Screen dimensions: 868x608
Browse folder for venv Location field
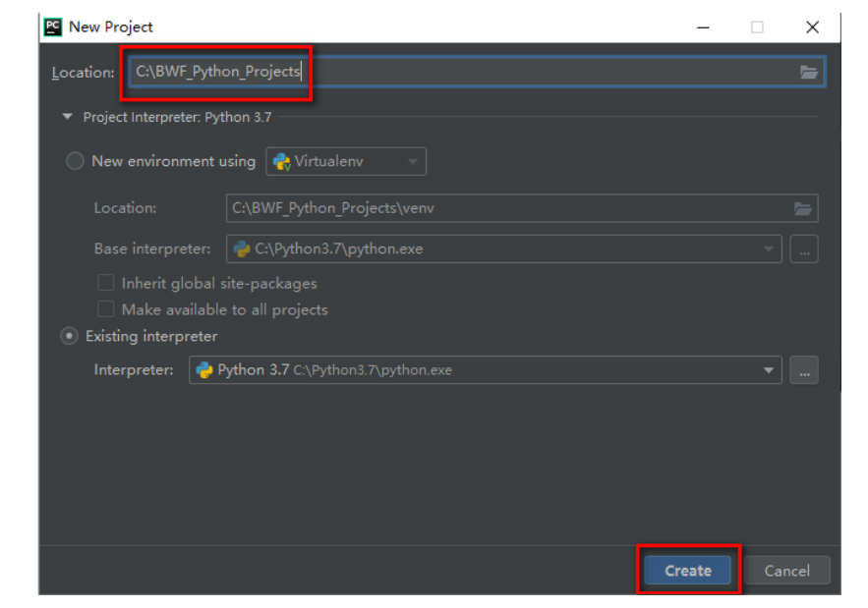pyautogui.click(x=803, y=208)
